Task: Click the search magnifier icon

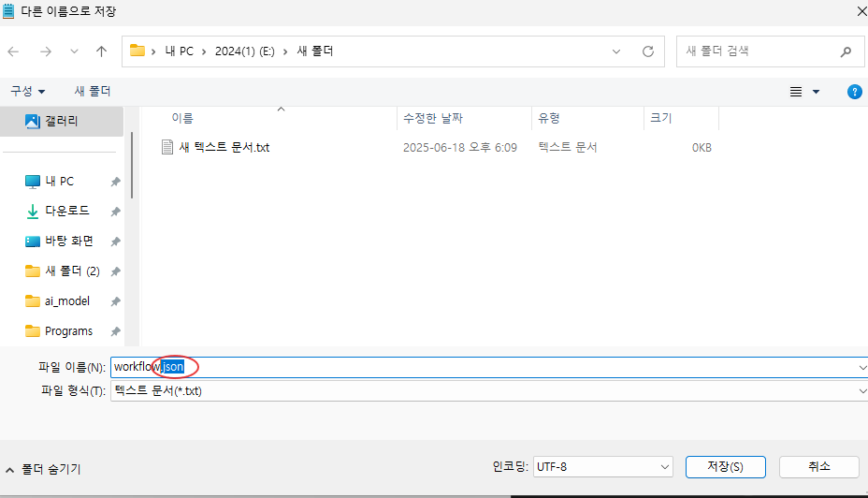Action: tap(846, 51)
